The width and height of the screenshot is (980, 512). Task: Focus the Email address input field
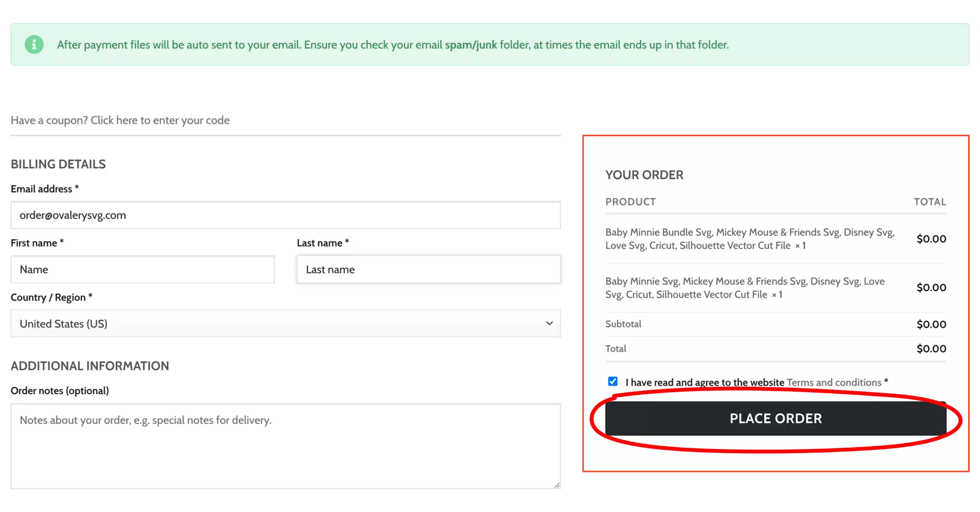pyautogui.click(x=285, y=215)
